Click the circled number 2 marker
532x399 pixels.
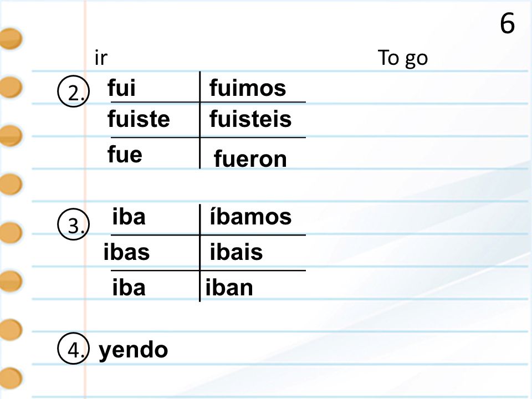tap(73, 91)
